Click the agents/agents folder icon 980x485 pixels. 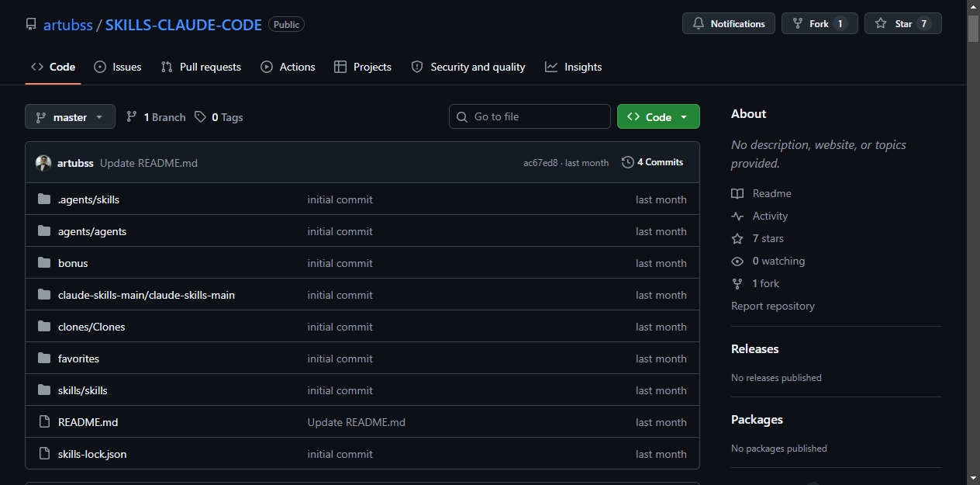pyautogui.click(x=44, y=231)
